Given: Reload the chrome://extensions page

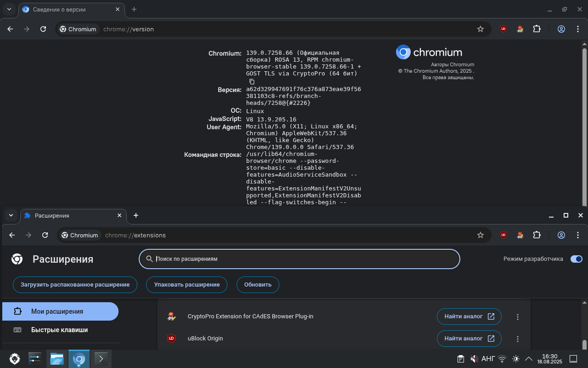Looking at the screenshot, I should (45, 235).
